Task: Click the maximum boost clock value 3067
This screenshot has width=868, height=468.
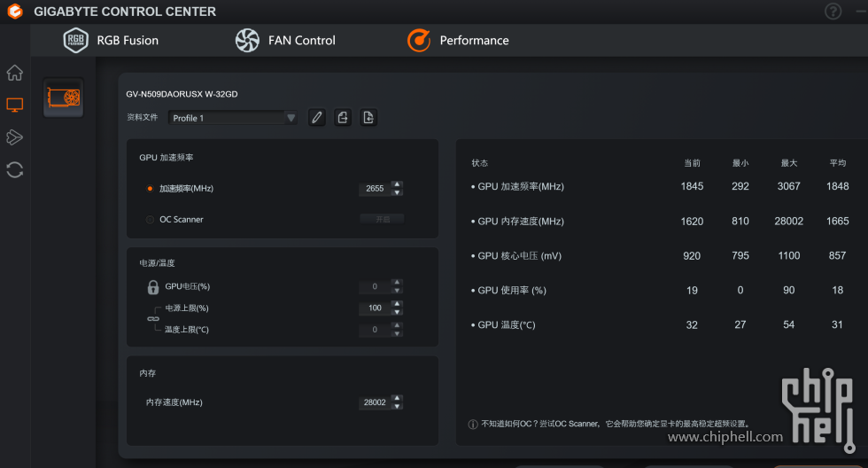Action: (789, 187)
